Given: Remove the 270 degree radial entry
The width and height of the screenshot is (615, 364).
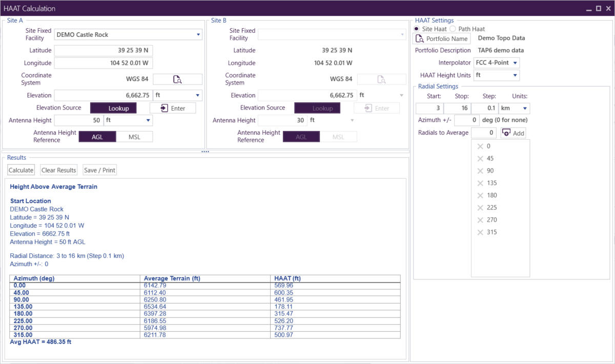Looking at the screenshot, I should pyautogui.click(x=480, y=220).
